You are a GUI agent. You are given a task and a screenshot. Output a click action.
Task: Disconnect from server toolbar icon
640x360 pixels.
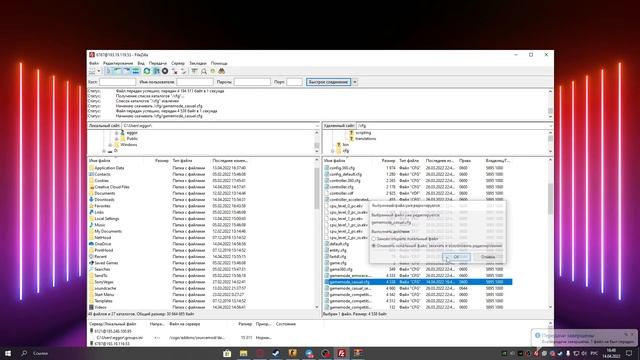click(x=174, y=71)
